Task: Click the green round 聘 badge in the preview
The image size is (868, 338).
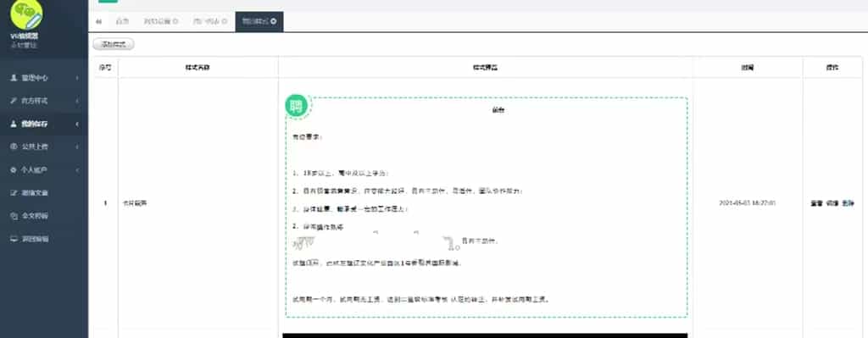Action: pyautogui.click(x=297, y=106)
